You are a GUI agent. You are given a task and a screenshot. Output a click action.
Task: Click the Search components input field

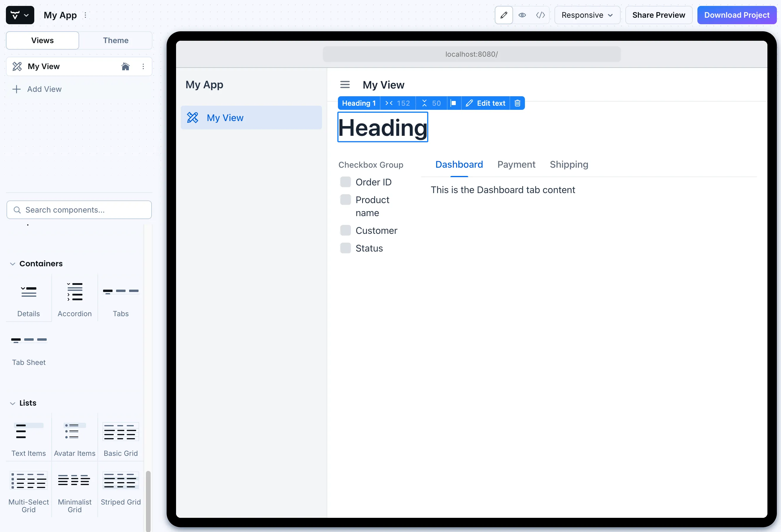[79, 210]
